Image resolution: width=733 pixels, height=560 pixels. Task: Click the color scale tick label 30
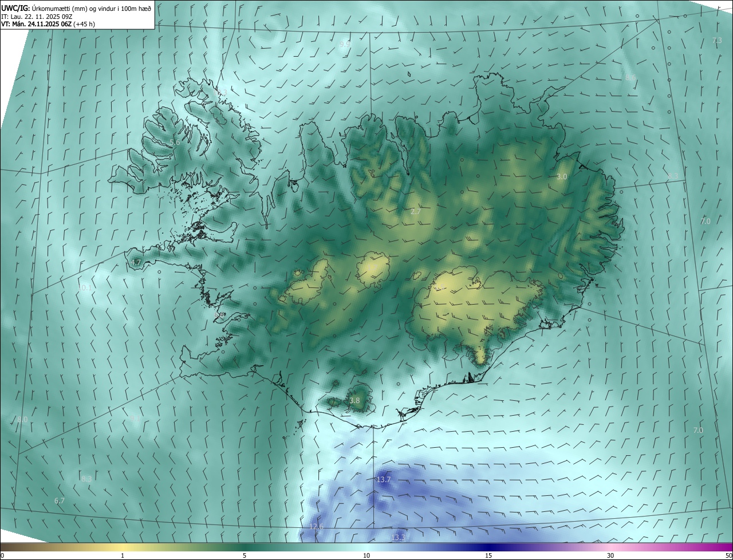pos(610,556)
